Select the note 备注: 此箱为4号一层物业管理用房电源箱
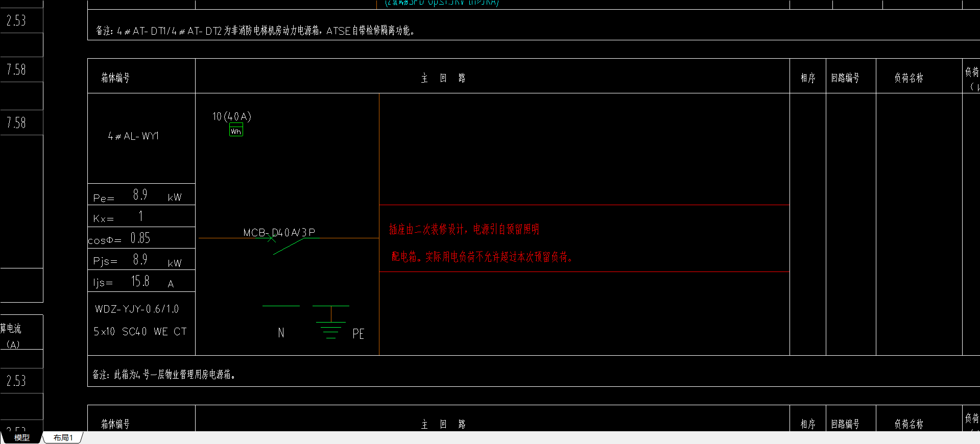Image resolution: width=980 pixels, height=444 pixels. pyautogui.click(x=164, y=375)
